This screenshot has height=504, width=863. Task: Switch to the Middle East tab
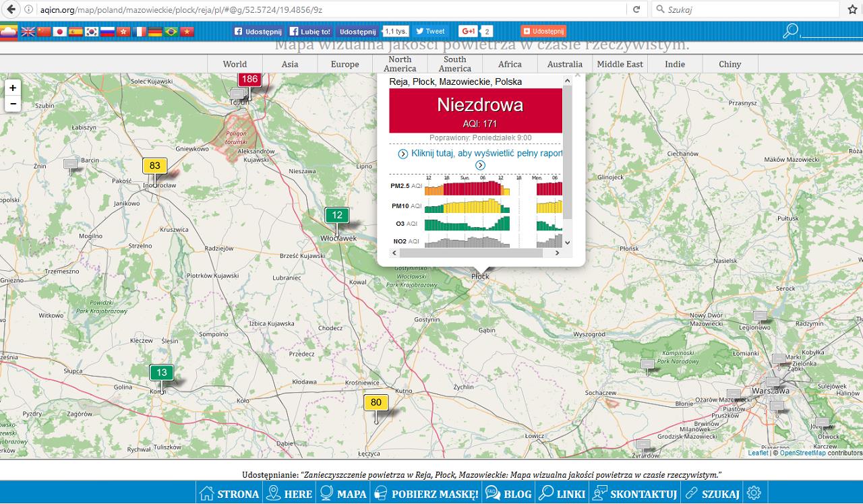point(620,64)
